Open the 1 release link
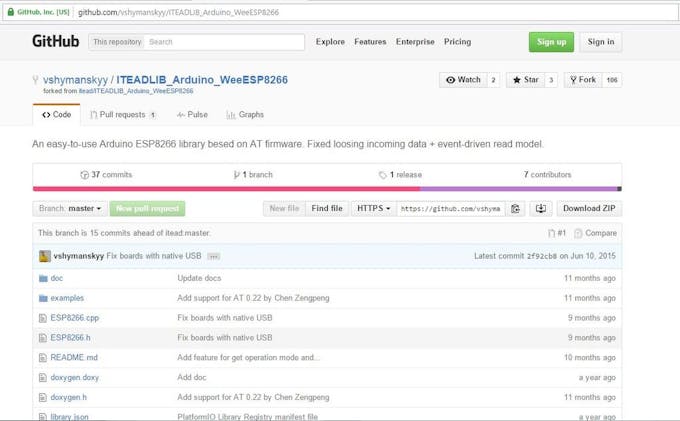This screenshot has height=421, width=680. click(400, 175)
